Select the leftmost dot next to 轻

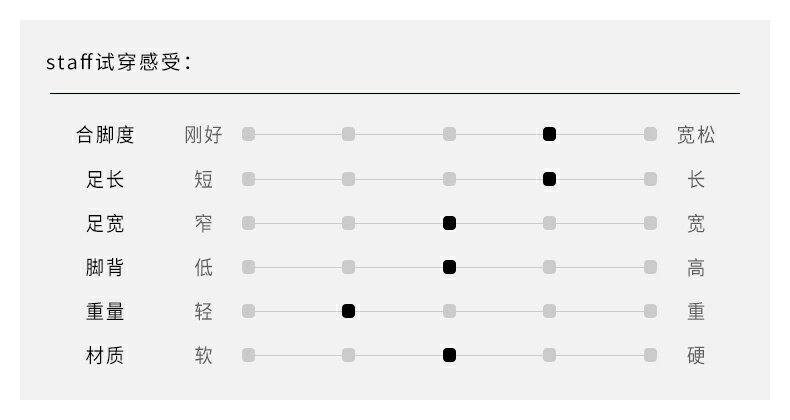(x=248, y=311)
